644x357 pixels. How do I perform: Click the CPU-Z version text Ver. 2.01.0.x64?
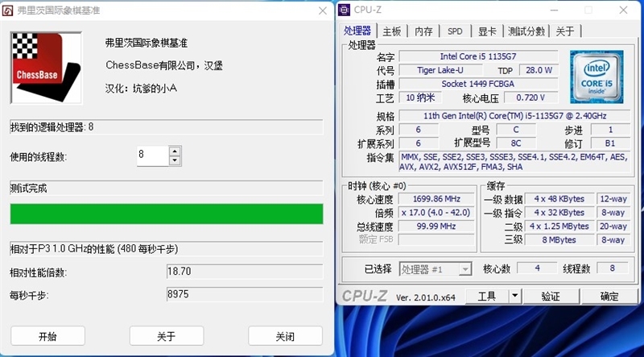click(426, 297)
